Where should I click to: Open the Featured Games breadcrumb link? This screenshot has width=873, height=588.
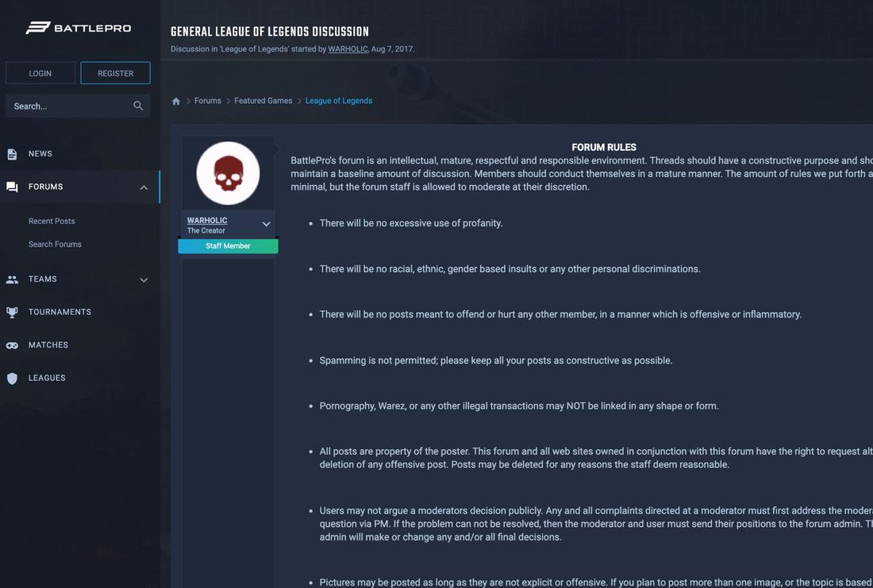(x=263, y=101)
